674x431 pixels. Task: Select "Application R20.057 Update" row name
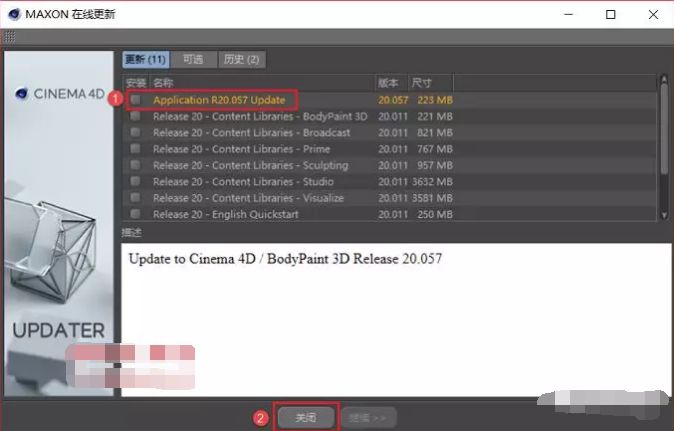[x=219, y=100]
